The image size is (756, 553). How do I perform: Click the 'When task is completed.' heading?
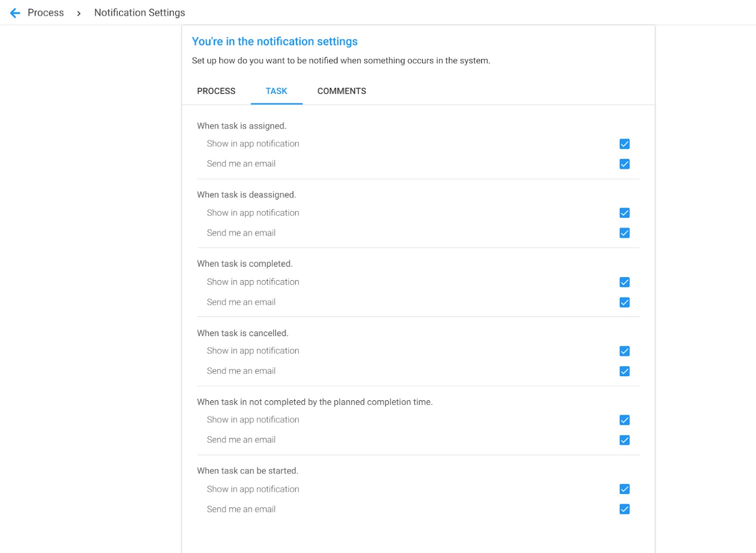(245, 264)
